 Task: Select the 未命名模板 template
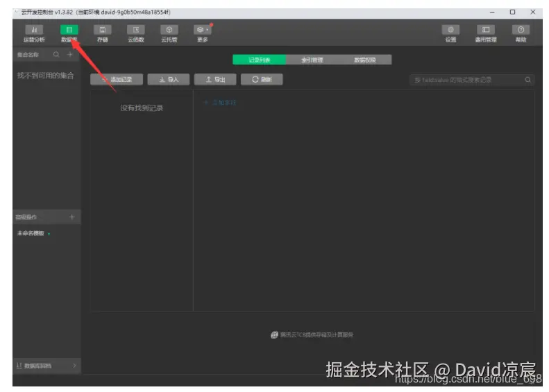[31, 233]
